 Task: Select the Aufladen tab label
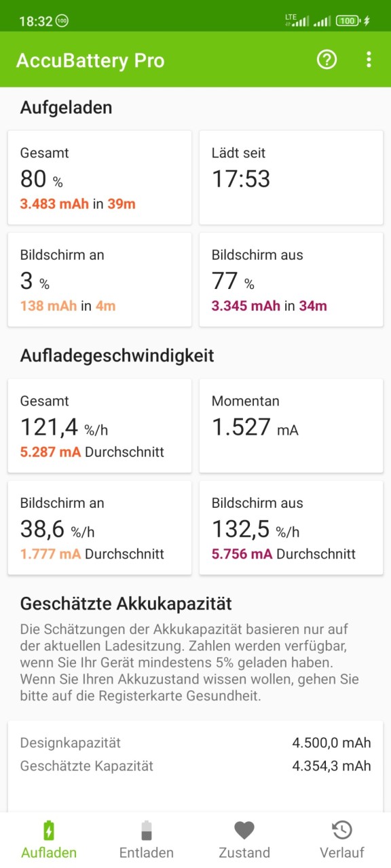click(x=49, y=852)
